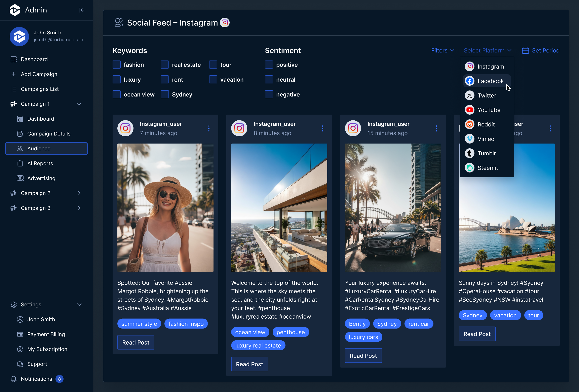
Task: Open the three-dot menu on the 7 minutes ago post
Action: pyautogui.click(x=209, y=128)
